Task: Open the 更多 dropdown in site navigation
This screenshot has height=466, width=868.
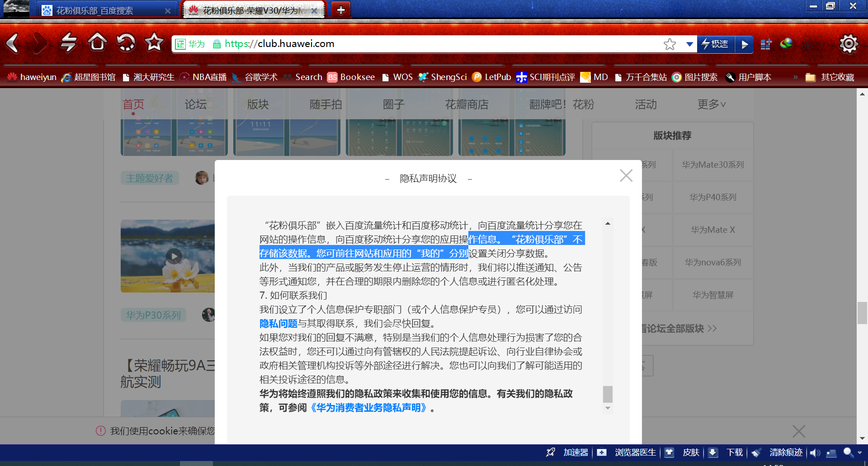Action: [x=710, y=104]
